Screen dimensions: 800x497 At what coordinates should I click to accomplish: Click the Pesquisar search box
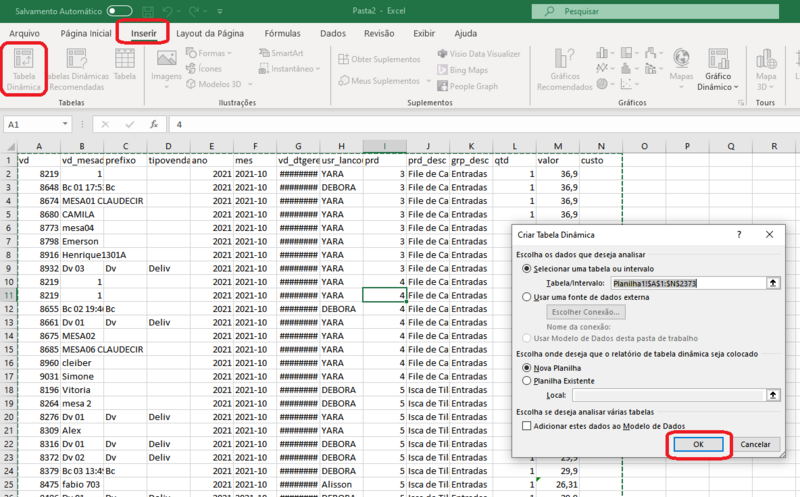(655, 11)
